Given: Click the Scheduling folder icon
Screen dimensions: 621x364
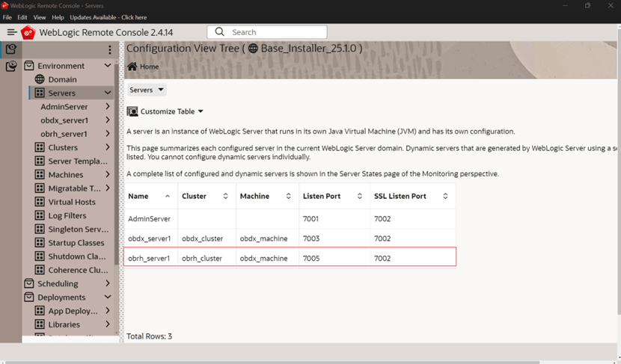Looking at the screenshot, I should coord(29,283).
